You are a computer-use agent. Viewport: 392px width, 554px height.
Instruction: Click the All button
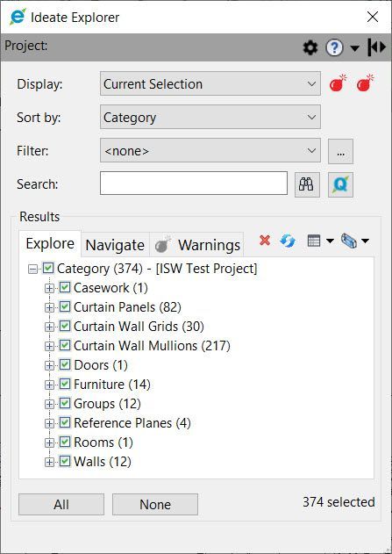click(61, 504)
